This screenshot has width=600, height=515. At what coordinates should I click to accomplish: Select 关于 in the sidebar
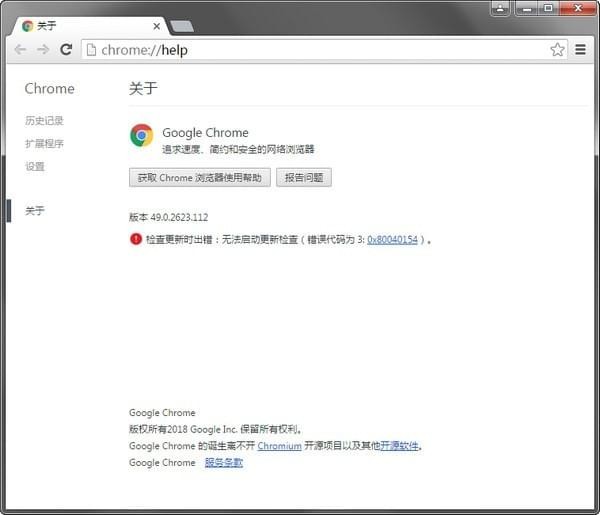35,210
